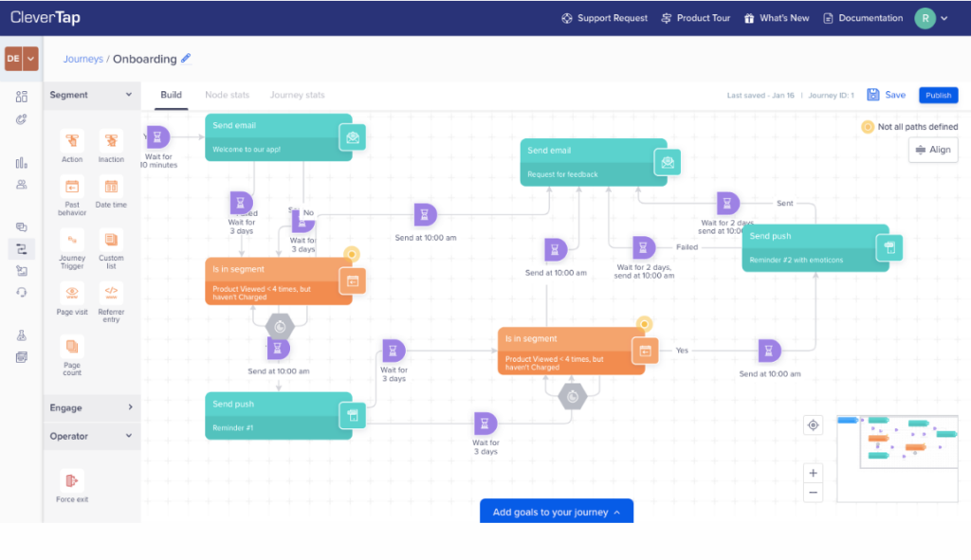Zoom in using the plus control
Viewport: 971px width, 560px height.
pos(813,472)
